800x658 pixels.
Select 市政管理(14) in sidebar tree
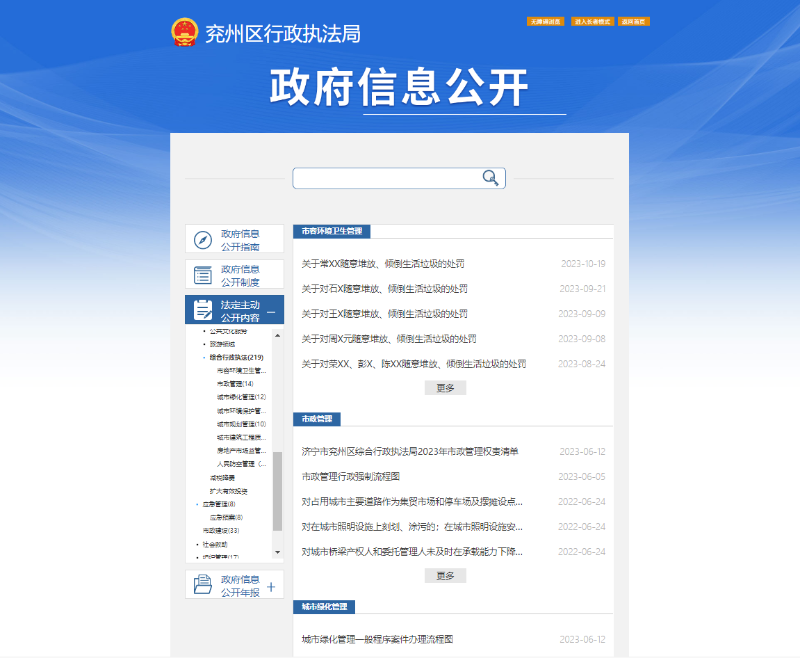234,384
